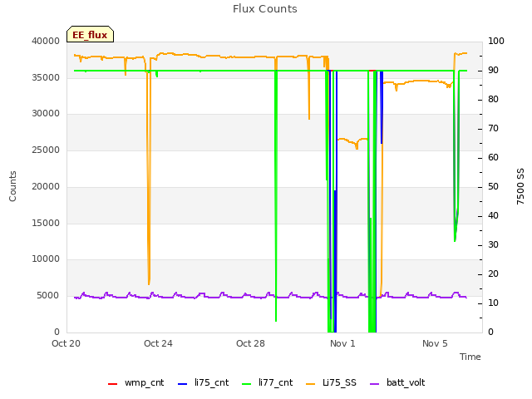Click the 5000 left axis tick label
The width and height of the screenshot is (532, 399).
[48, 296]
